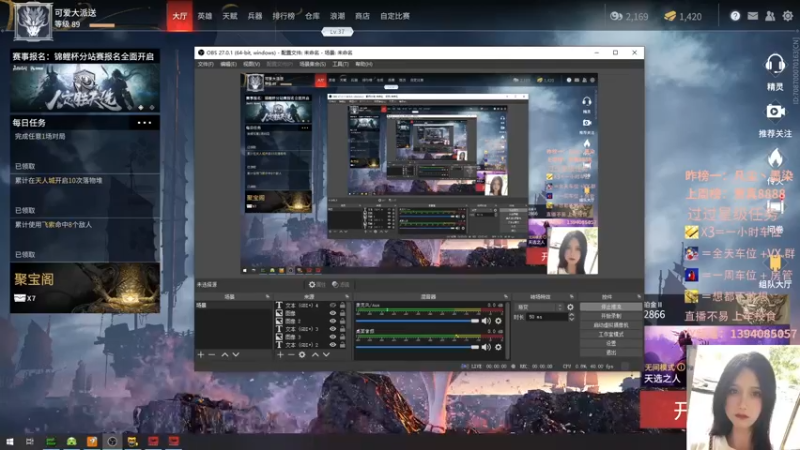
Task: Open scene transition properties gear
Action: coord(570,307)
